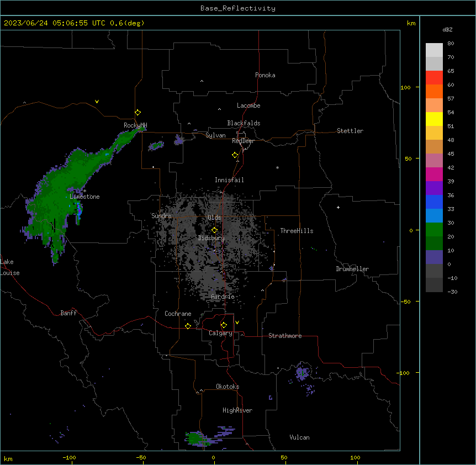Pick the purple 39-36 dBZ legend swatch

(x=434, y=188)
